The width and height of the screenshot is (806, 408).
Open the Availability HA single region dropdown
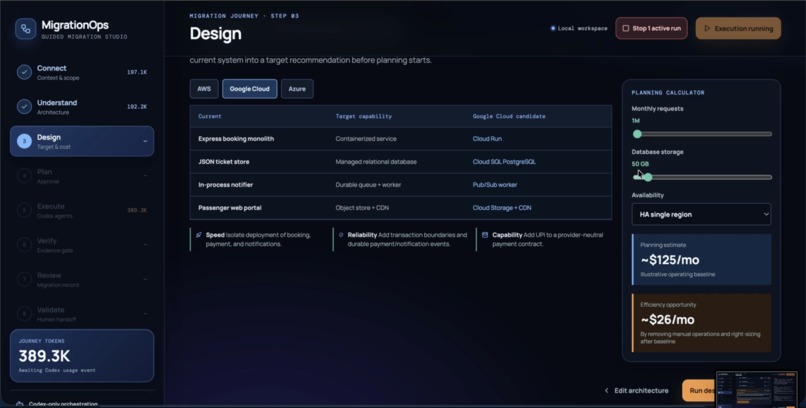701,214
